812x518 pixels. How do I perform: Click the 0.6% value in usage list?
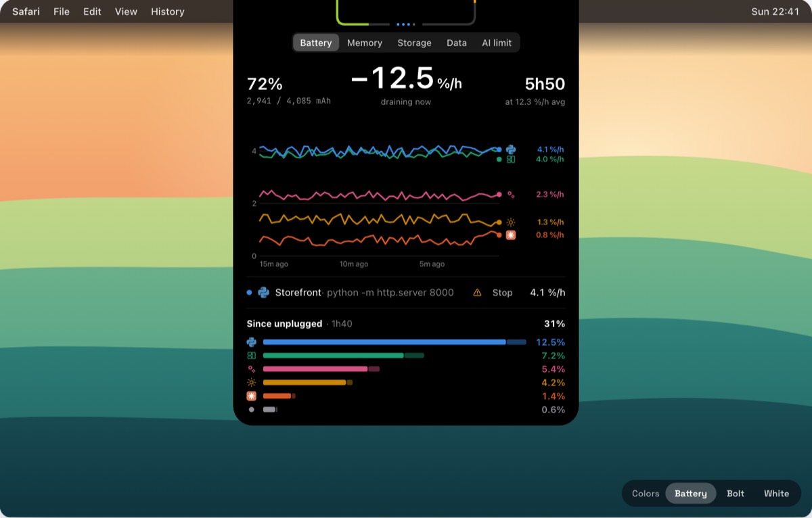click(553, 410)
